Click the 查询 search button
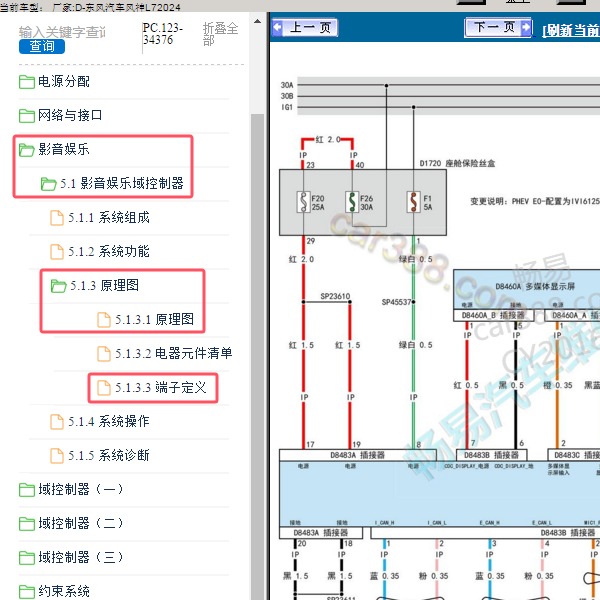Image resolution: width=600 pixels, height=600 pixels. pyautogui.click(x=42, y=46)
